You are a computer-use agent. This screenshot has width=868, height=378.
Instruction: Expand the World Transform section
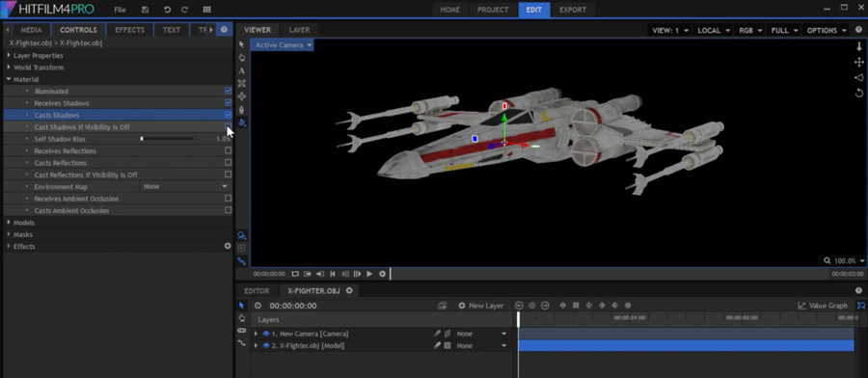tap(9, 67)
